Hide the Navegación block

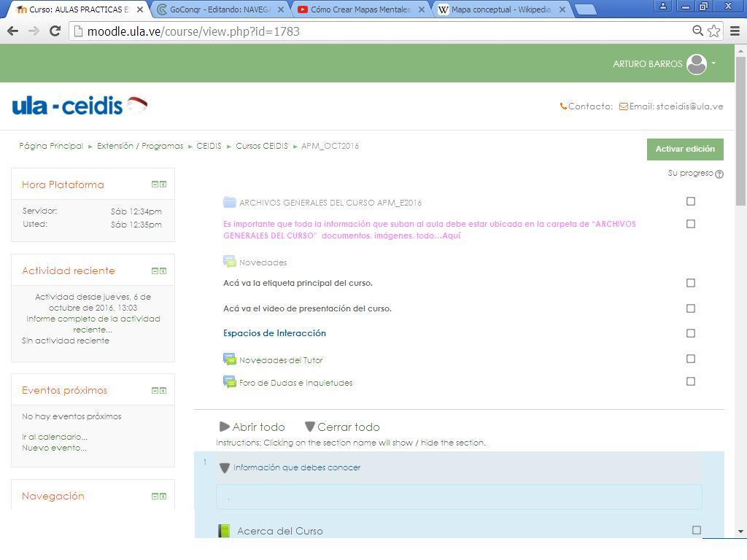pos(155,496)
